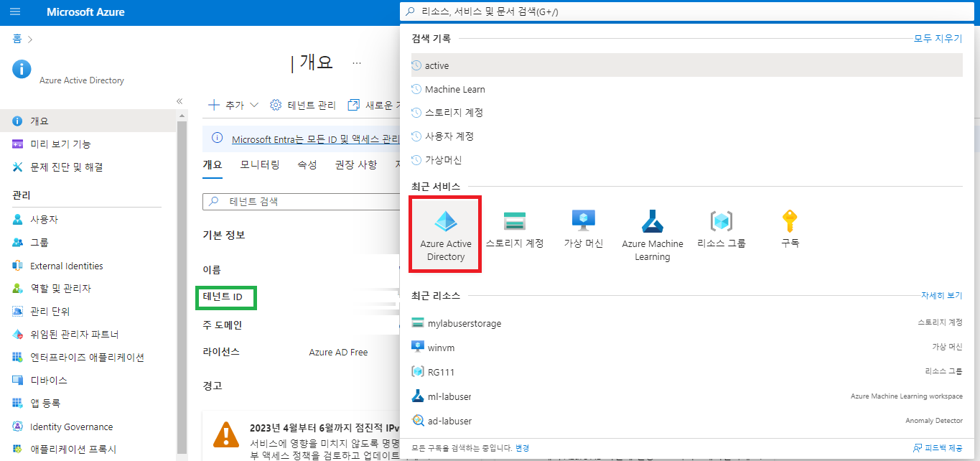The width and height of the screenshot is (980, 461).
Task: Open External Identities in sidebar
Action: [x=88, y=266]
